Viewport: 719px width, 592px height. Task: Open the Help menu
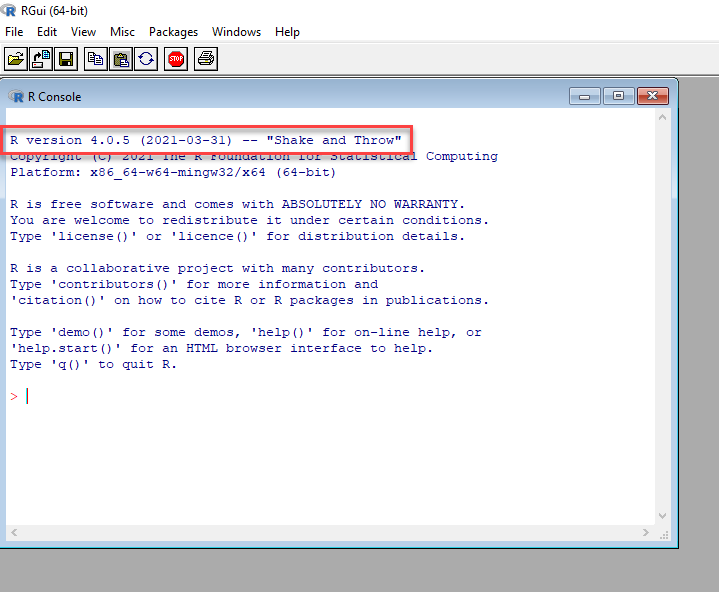(287, 32)
